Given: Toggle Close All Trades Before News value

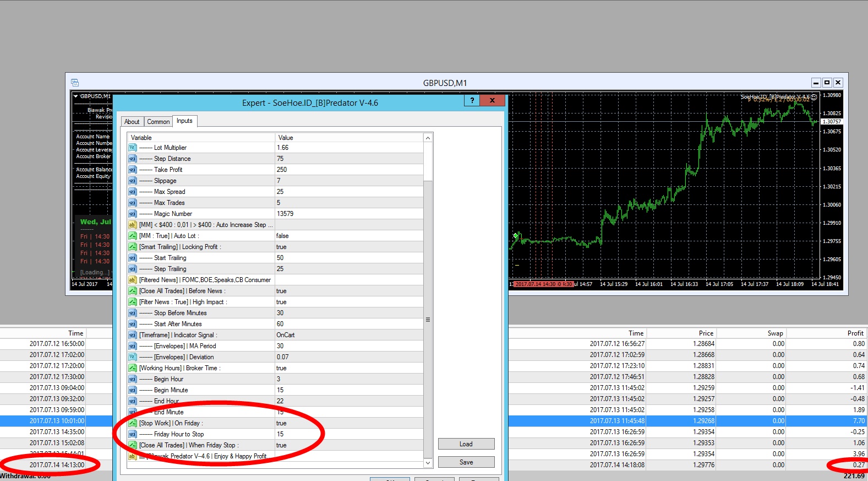Looking at the screenshot, I should pos(349,291).
